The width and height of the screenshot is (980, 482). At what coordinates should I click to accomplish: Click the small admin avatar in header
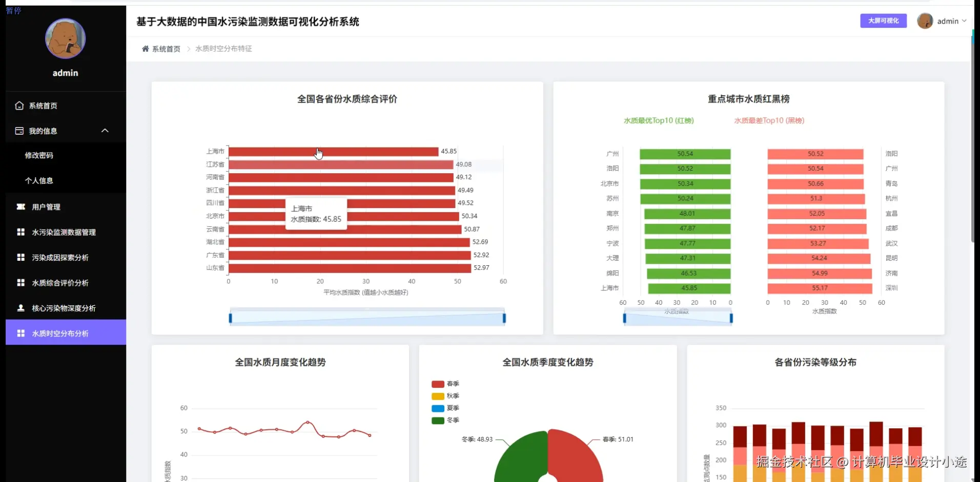click(925, 21)
